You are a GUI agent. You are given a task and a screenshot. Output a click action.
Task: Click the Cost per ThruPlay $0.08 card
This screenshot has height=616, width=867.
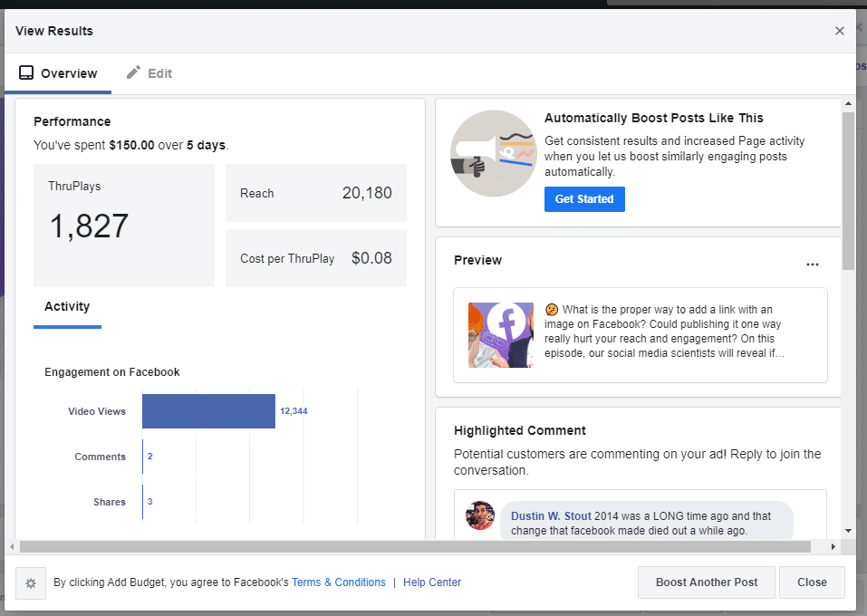(x=315, y=258)
